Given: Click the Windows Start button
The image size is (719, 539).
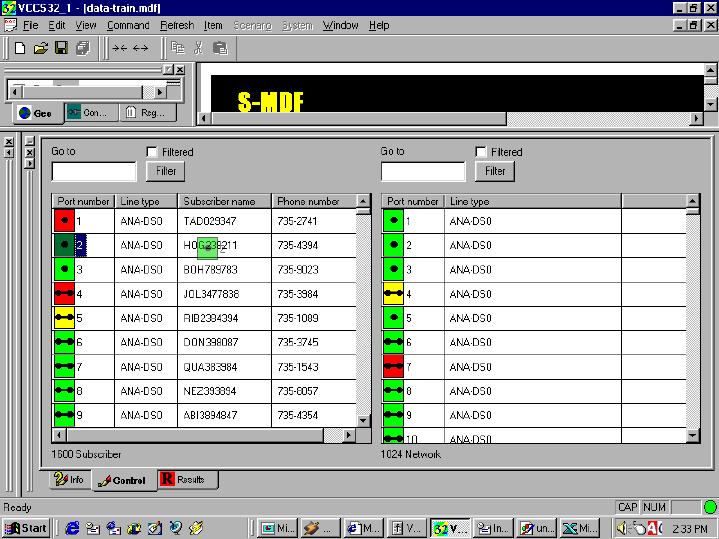Looking at the screenshot, I should point(27,528).
